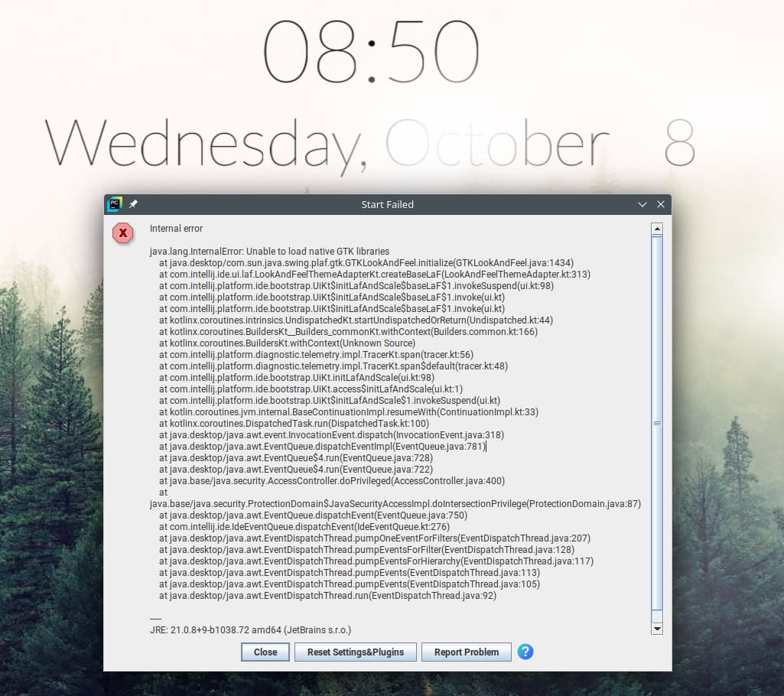Click the pin icon beside PyCharm logo

133,204
